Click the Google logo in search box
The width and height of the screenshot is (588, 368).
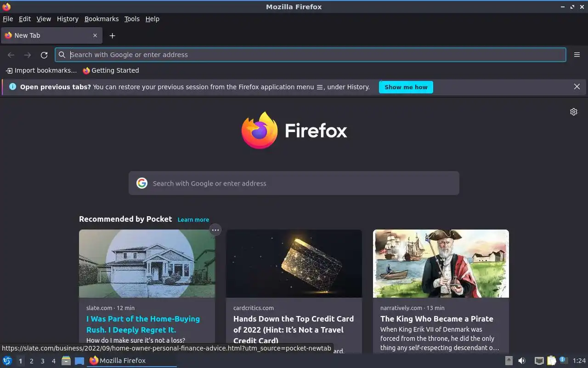tap(142, 183)
